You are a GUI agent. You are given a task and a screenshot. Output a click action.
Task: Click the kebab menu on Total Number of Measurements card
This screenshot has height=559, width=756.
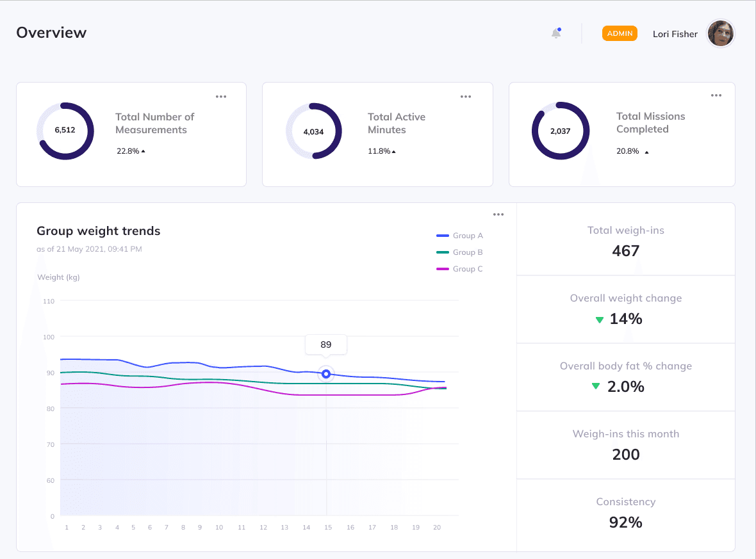click(x=221, y=96)
